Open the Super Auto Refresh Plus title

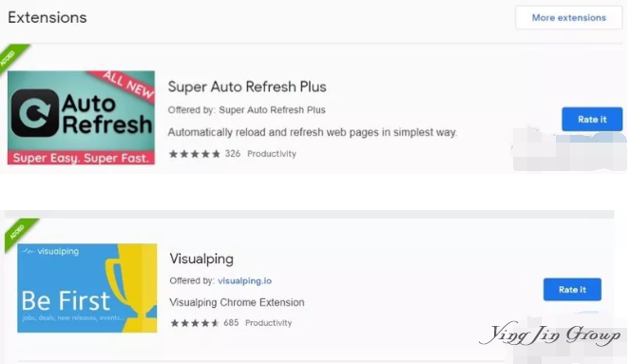click(247, 86)
